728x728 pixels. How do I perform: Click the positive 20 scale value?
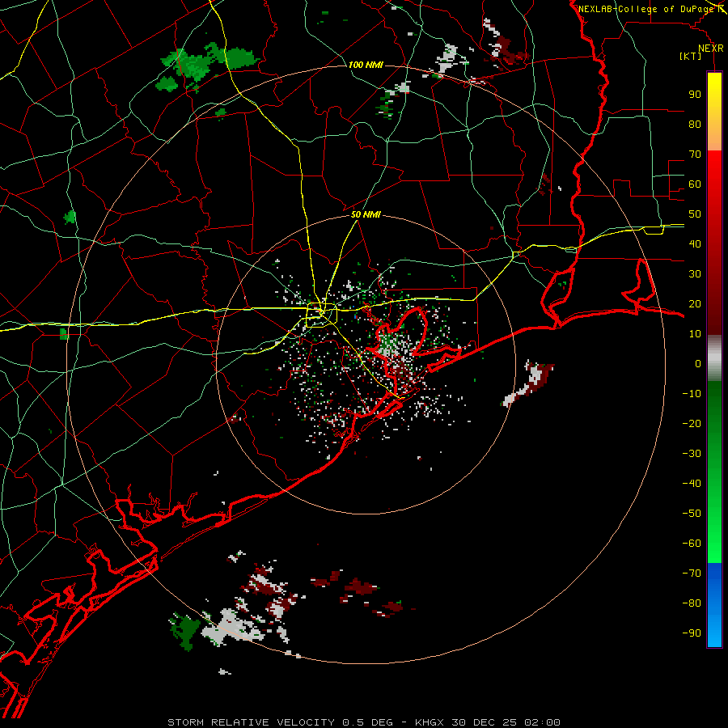tap(695, 303)
